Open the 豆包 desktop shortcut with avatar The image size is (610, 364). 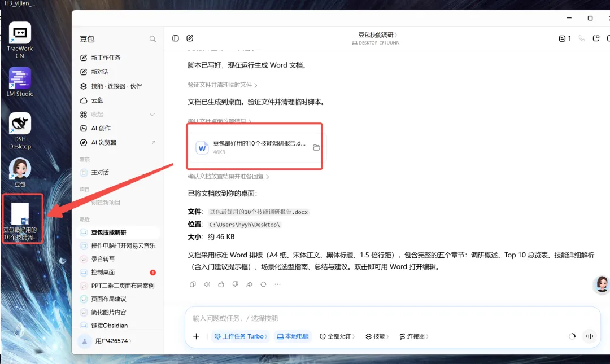20,173
